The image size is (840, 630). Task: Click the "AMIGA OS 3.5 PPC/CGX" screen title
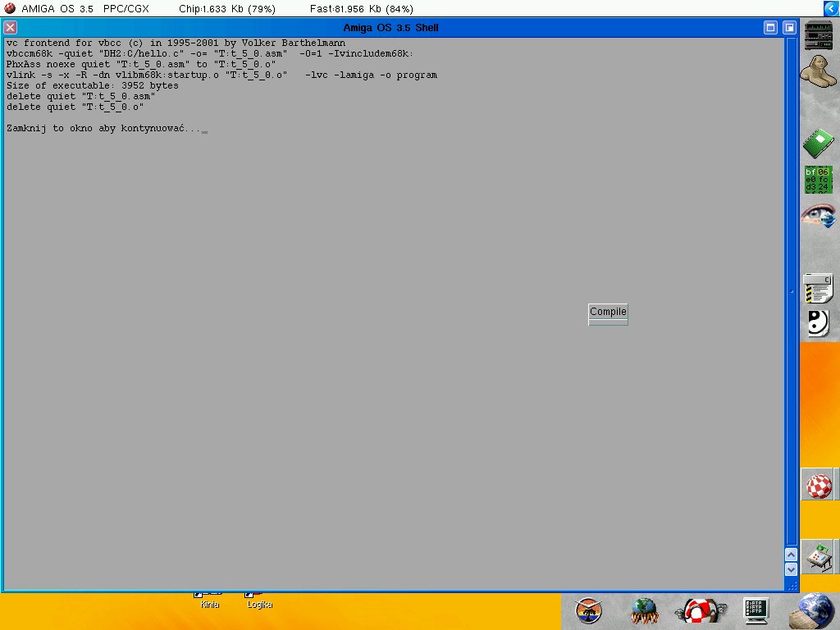point(85,8)
